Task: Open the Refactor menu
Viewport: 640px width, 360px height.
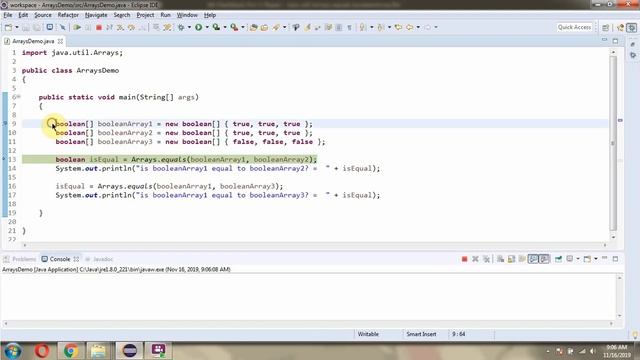Action: pos(68,15)
